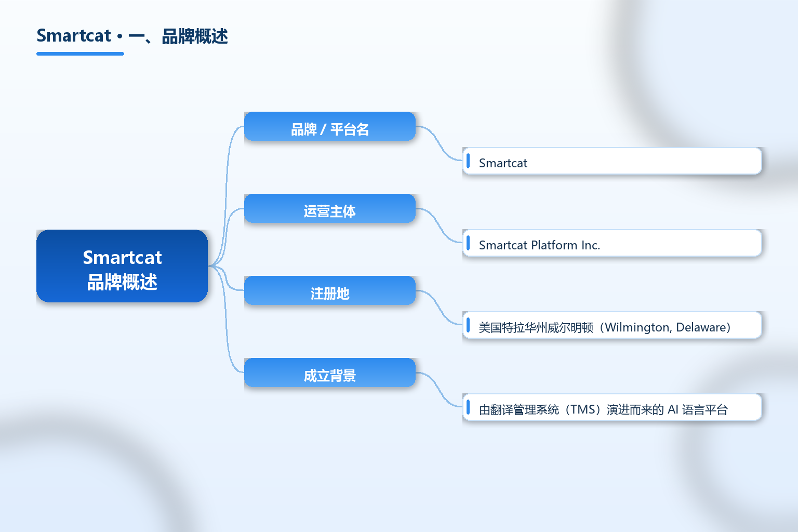This screenshot has width=798, height=532.
Task: Click the slide title "Smartcat • 一、品牌概述"
Action: pos(132,36)
